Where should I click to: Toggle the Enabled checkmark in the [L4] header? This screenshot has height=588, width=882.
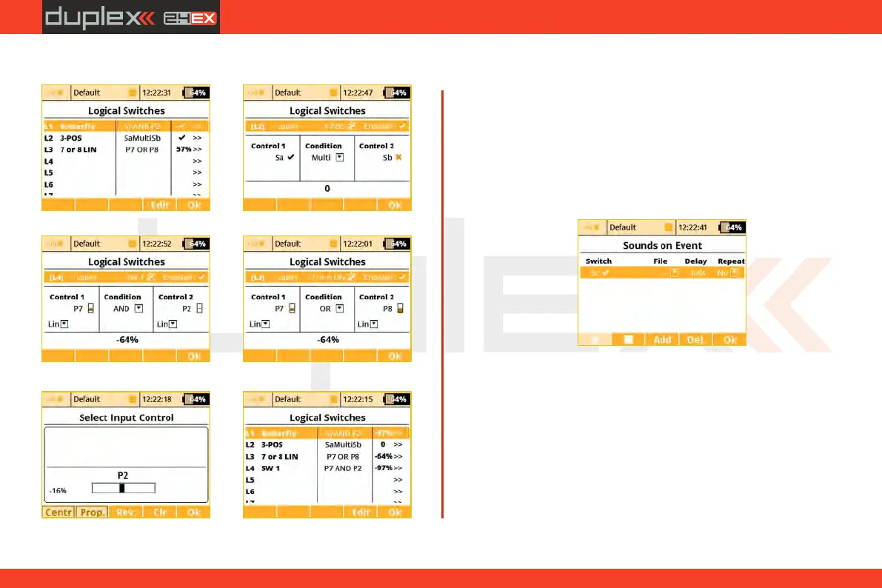201,278
